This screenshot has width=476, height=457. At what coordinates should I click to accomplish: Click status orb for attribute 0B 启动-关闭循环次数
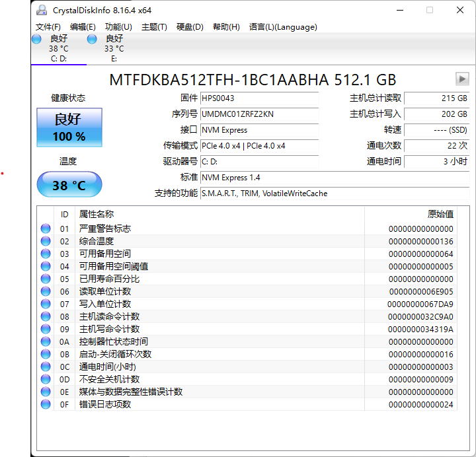(46, 354)
